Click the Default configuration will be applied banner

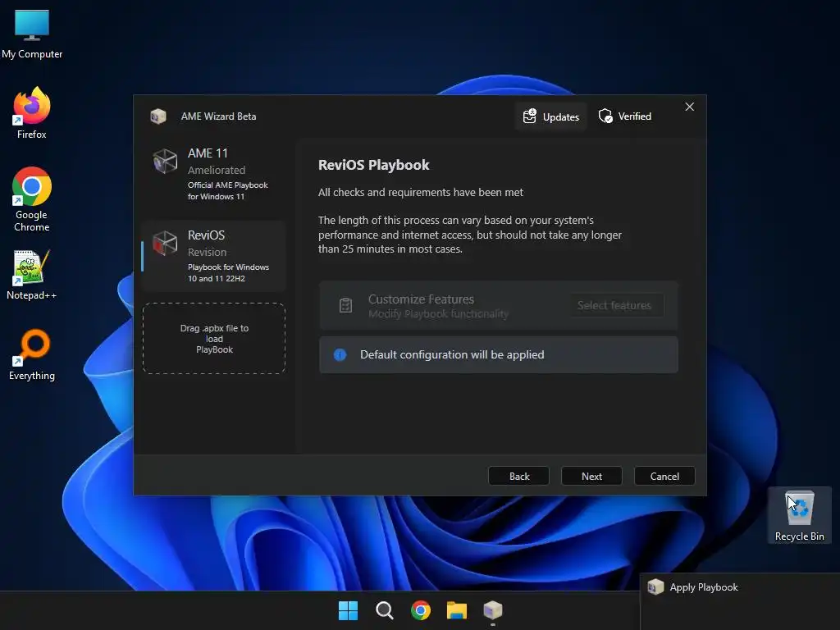tap(498, 354)
